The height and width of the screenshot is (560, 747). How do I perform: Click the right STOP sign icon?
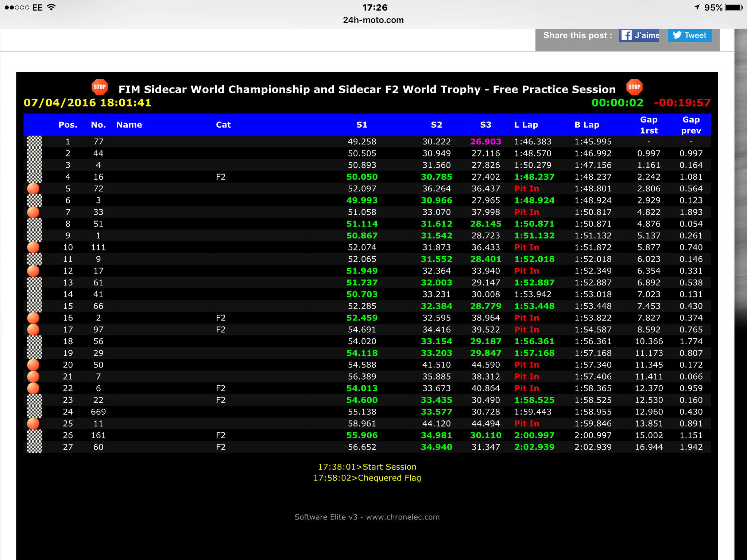[634, 87]
